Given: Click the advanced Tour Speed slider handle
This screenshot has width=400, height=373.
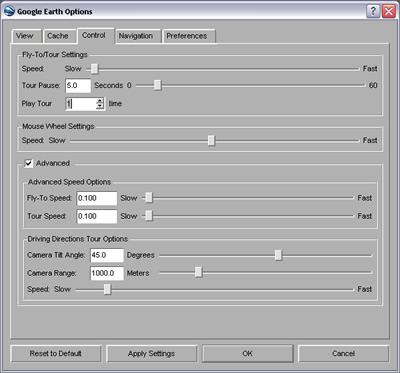Looking at the screenshot, I should pyautogui.click(x=149, y=216).
